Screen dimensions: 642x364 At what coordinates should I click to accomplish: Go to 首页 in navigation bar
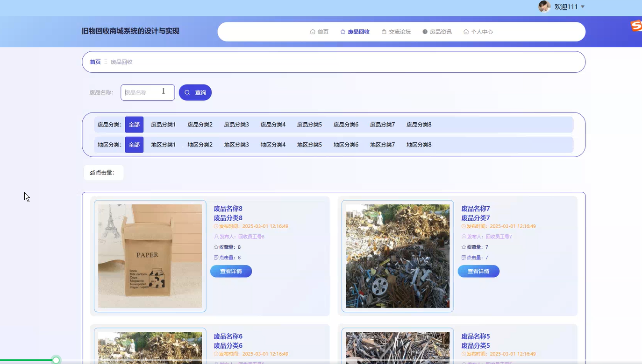point(319,32)
